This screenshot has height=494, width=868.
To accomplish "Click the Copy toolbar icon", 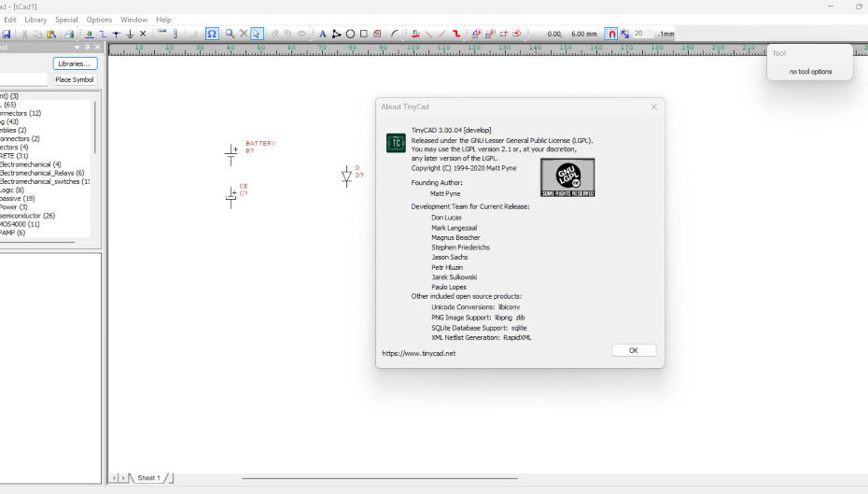I will coord(37,34).
